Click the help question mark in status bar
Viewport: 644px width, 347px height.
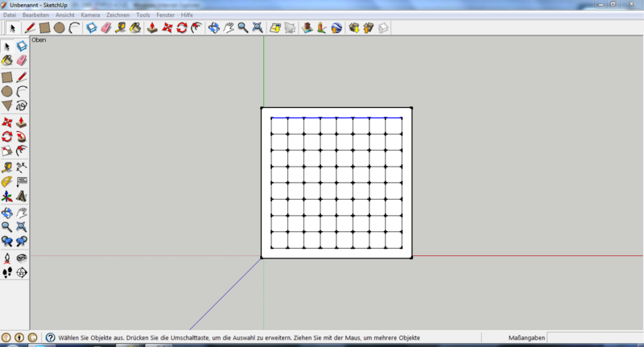pos(50,338)
